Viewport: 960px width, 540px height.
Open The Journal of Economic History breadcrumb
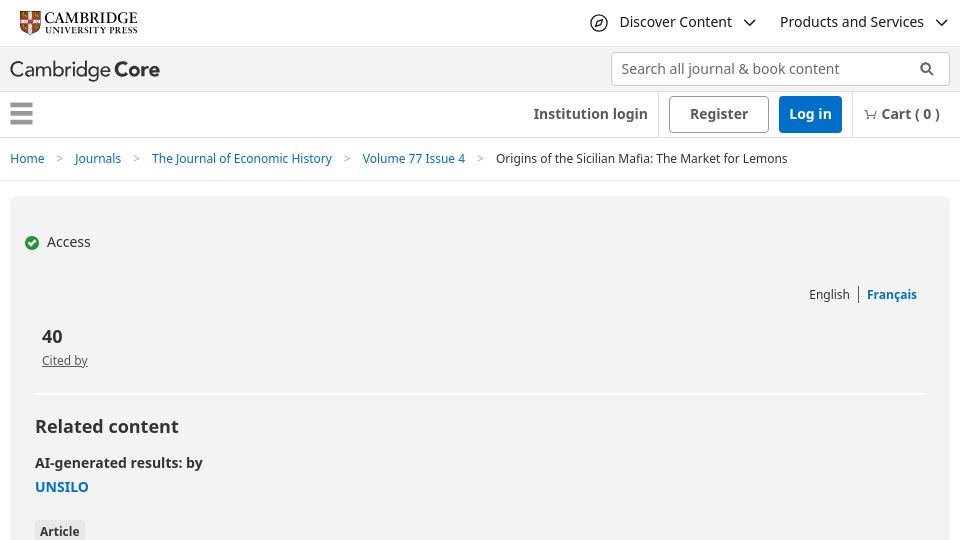242,159
